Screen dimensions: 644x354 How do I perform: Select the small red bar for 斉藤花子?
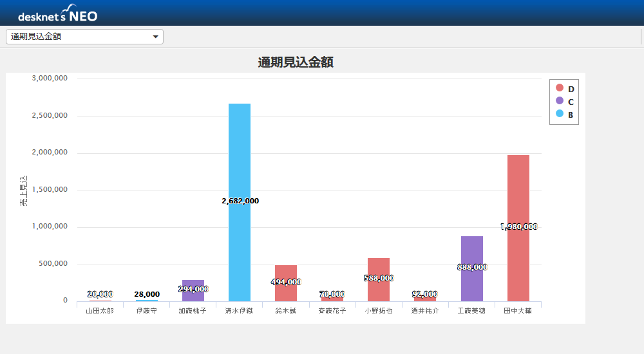(332, 299)
